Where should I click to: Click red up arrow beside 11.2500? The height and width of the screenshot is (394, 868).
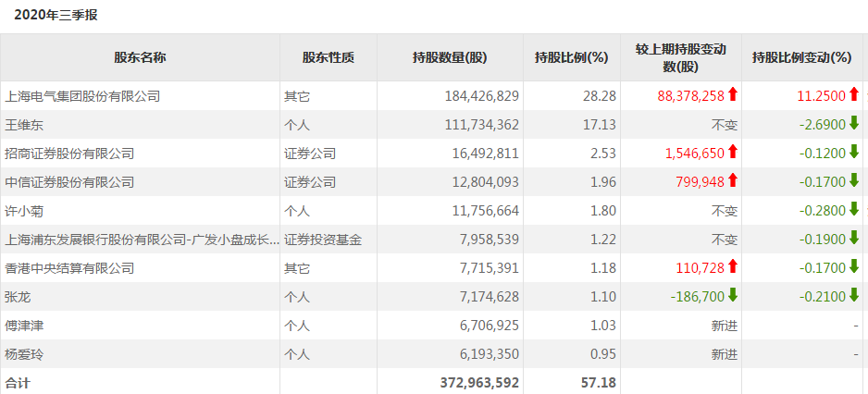pyautogui.click(x=853, y=95)
